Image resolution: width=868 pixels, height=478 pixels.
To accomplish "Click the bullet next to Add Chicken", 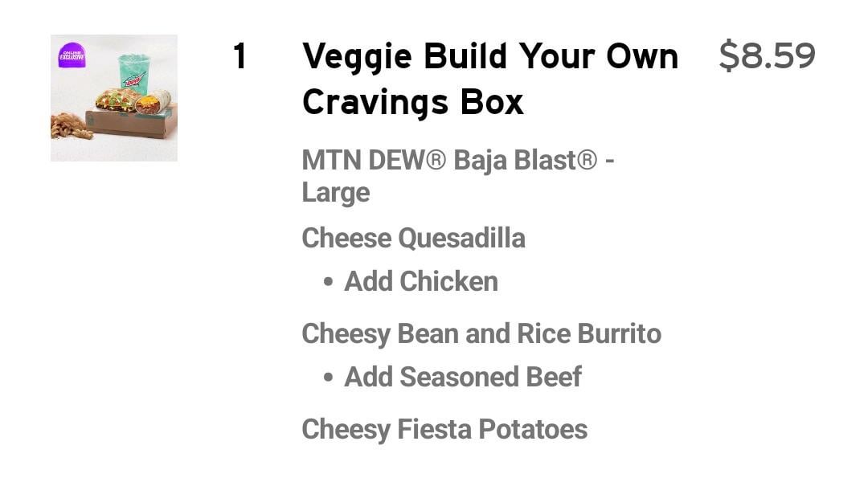I will click(328, 282).
